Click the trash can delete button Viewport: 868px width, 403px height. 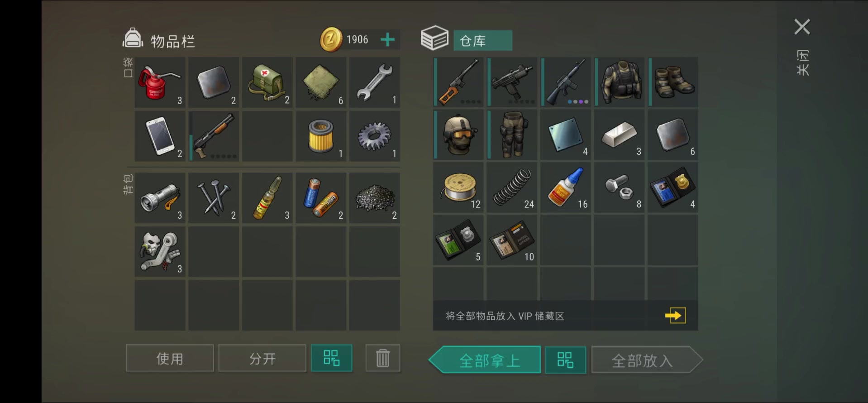pyautogui.click(x=383, y=358)
